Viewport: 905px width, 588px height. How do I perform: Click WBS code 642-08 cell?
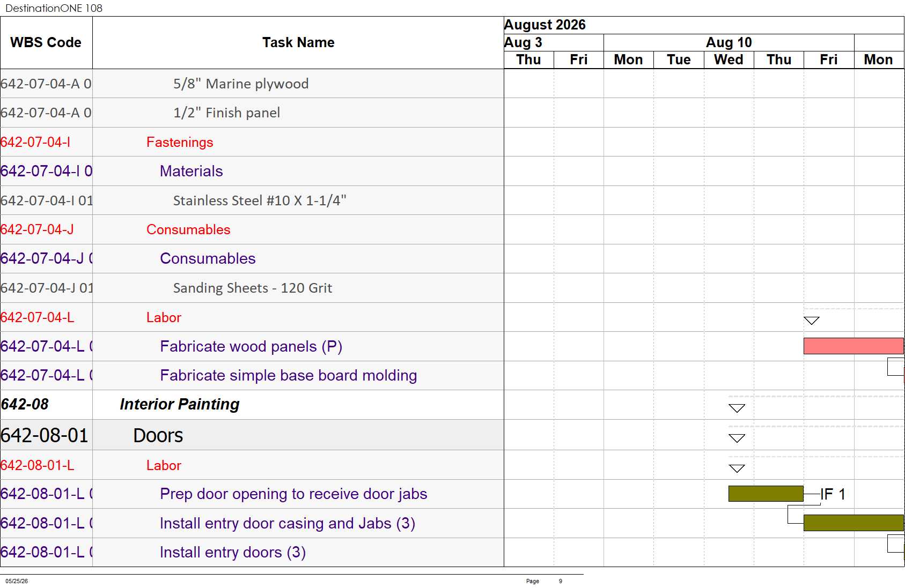(46, 405)
